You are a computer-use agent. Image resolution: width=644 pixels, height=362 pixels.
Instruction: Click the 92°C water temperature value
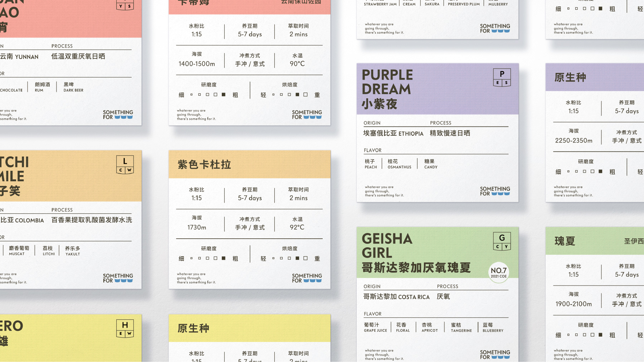297,227
